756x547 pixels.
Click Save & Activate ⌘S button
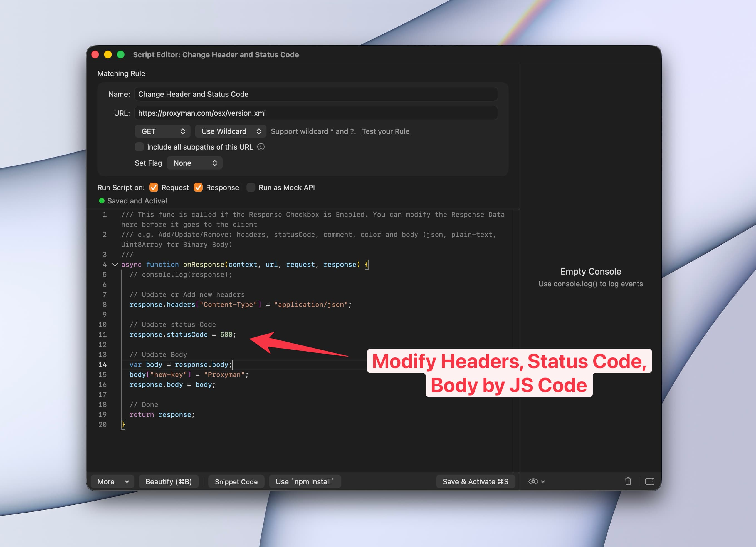pos(476,481)
